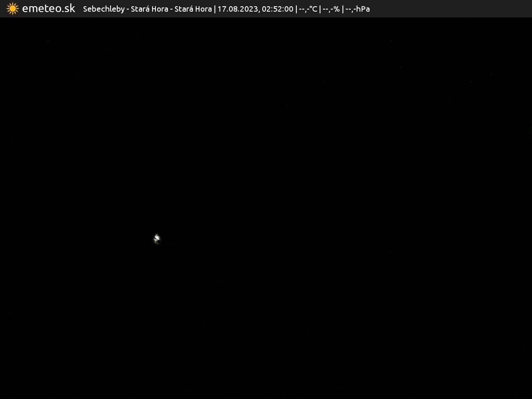Click the temperature reading in °C
The image size is (532, 399).
point(308,9)
